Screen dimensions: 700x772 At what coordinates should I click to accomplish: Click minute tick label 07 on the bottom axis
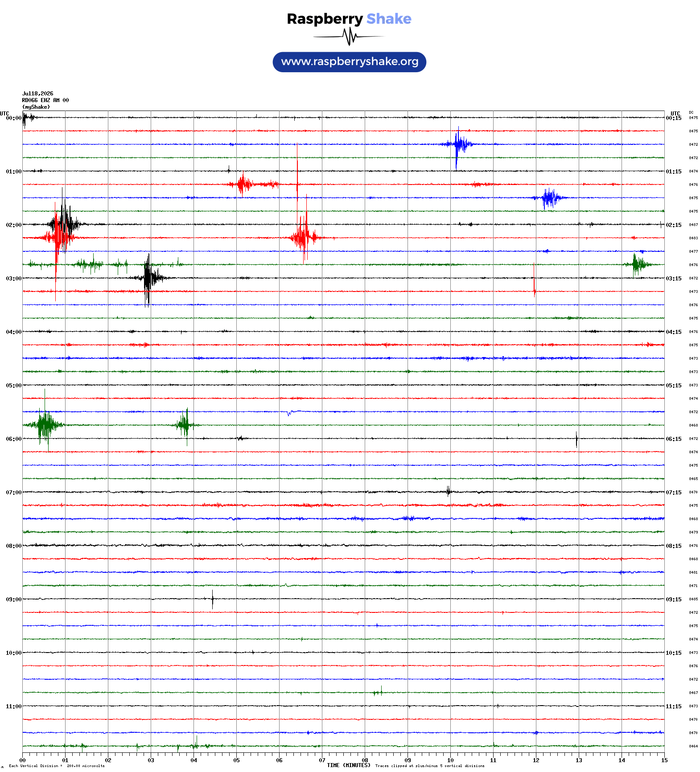pos(322,760)
